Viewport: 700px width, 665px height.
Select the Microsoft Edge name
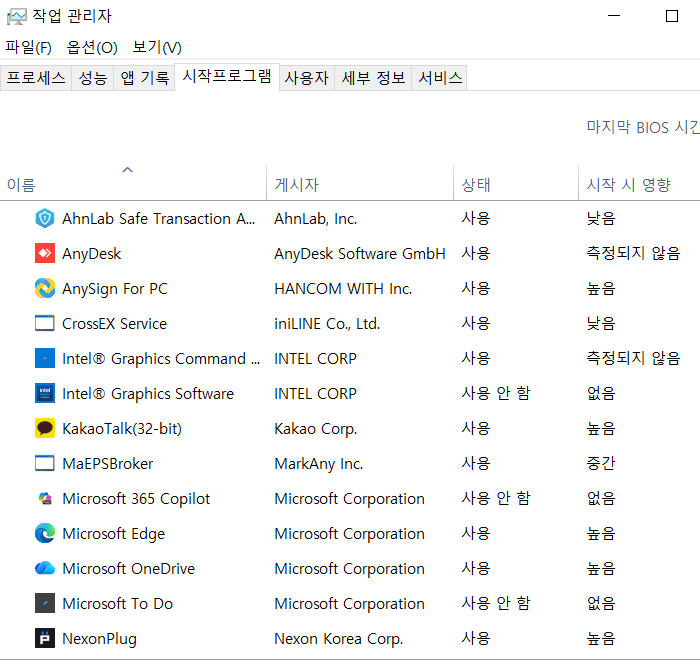[x=113, y=533]
